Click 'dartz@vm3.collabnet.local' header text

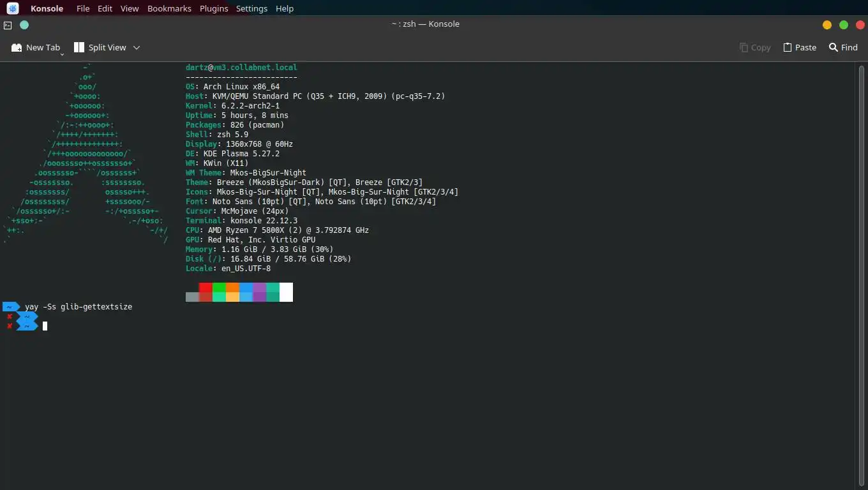[241, 67]
